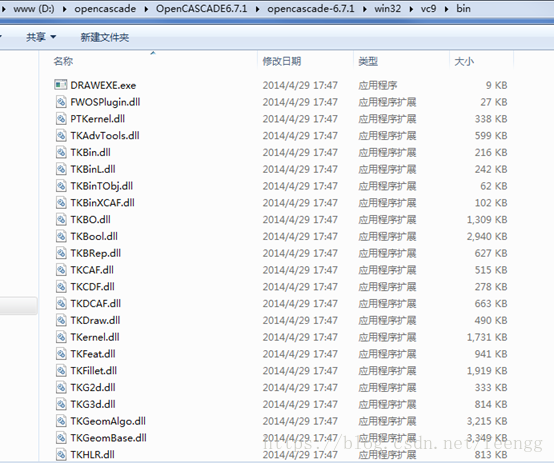Click the 2,940 KB size value
The image size is (554, 463).
click(x=487, y=236)
